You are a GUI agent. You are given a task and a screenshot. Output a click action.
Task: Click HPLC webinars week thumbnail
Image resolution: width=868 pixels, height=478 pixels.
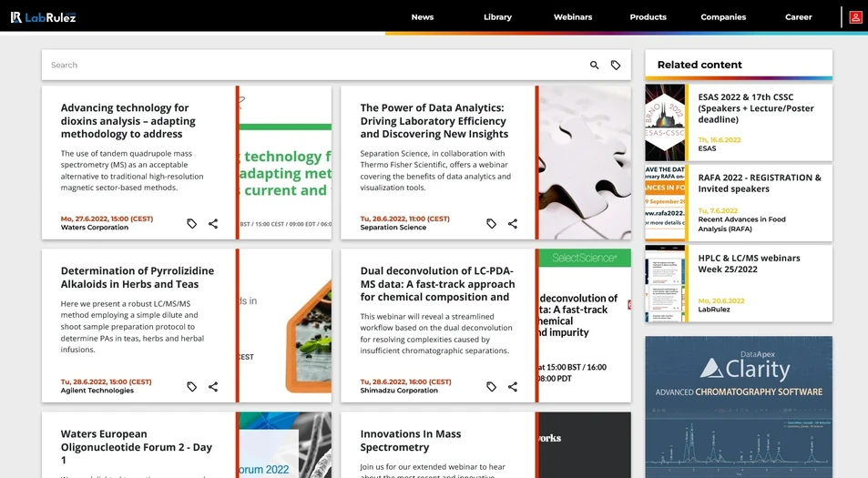tap(665, 283)
